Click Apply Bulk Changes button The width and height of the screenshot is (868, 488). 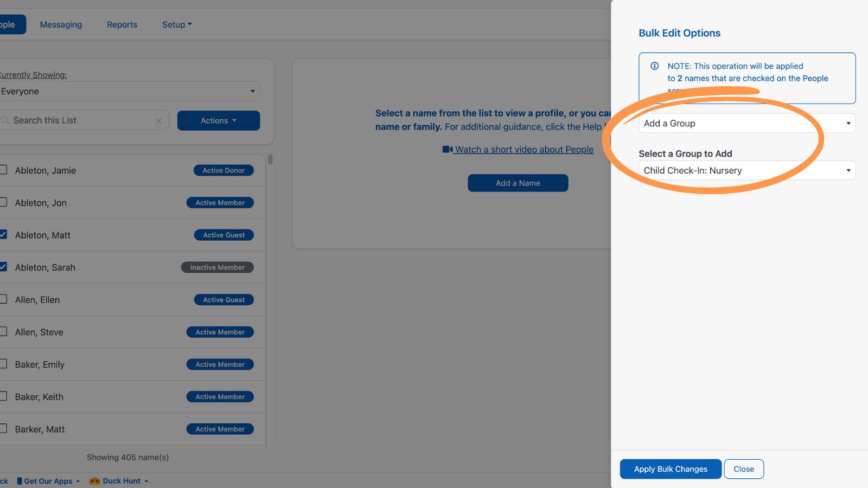click(671, 469)
